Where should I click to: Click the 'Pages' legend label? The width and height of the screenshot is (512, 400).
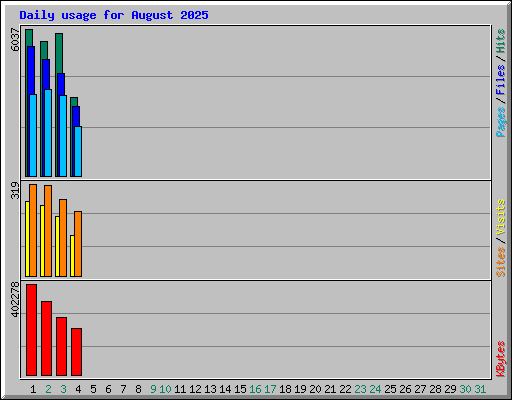(501, 122)
